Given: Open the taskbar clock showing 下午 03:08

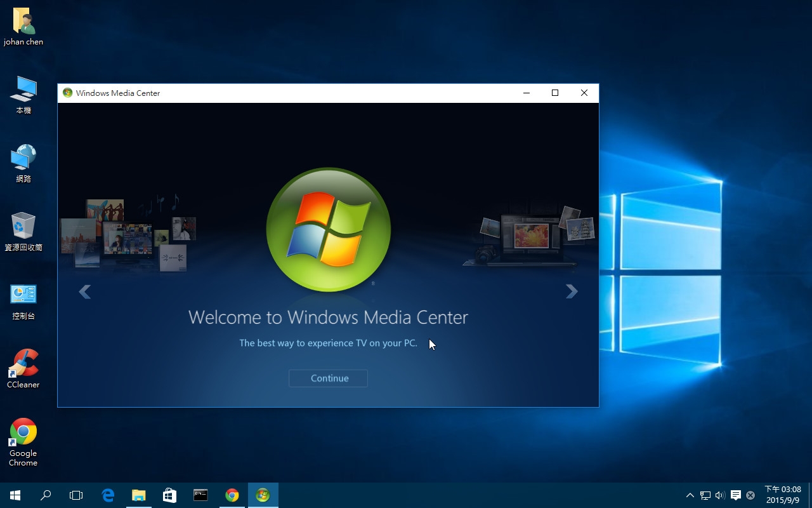Looking at the screenshot, I should pyautogui.click(x=783, y=495).
